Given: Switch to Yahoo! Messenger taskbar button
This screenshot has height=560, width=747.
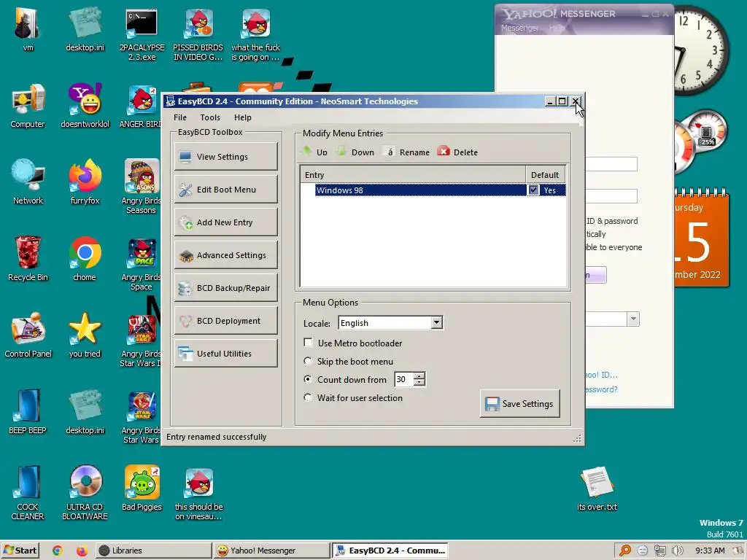Looking at the screenshot, I should click(271, 551).
